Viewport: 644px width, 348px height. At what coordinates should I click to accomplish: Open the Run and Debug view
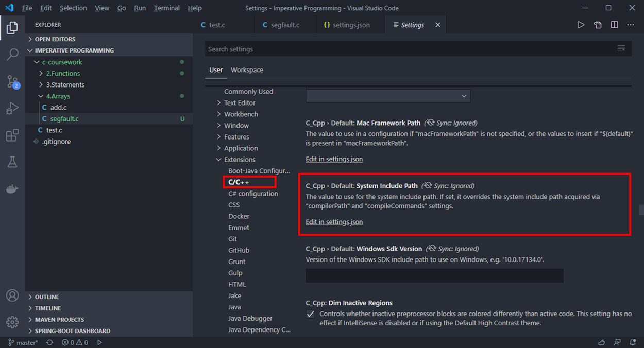[12, 108]
